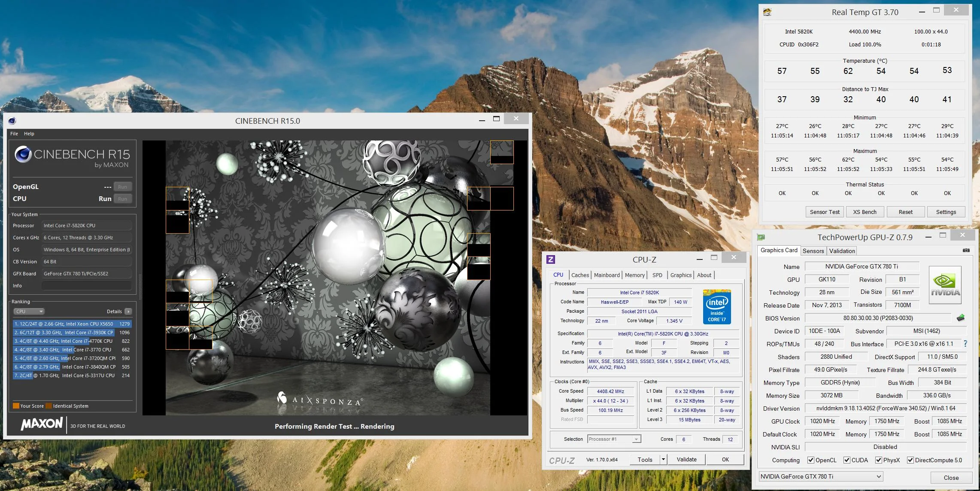Toggle the DirectCompute 5.0 checkbox

pos(910,460)
